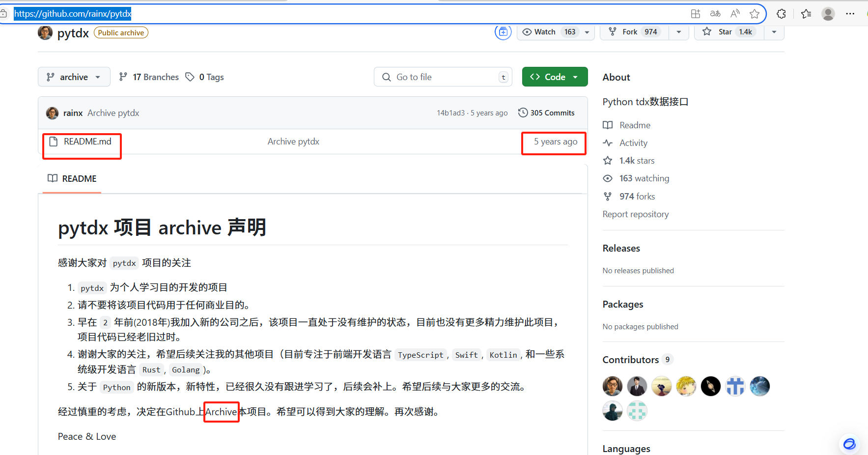Open browser extensions puzzle icon
The height and width of the screenshot is (455, 868).
(x=782, y=14)
